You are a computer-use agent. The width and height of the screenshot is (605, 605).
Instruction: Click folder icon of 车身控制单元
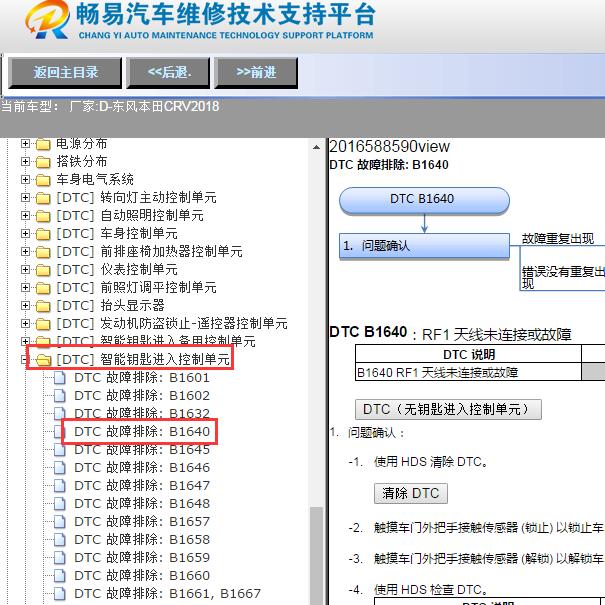coord(43,234)
